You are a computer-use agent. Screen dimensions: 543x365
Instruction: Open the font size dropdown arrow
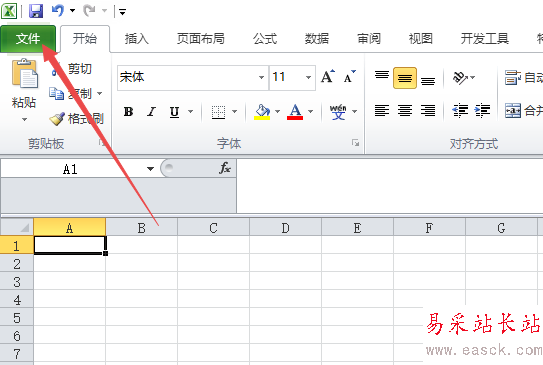click(309, 77)
